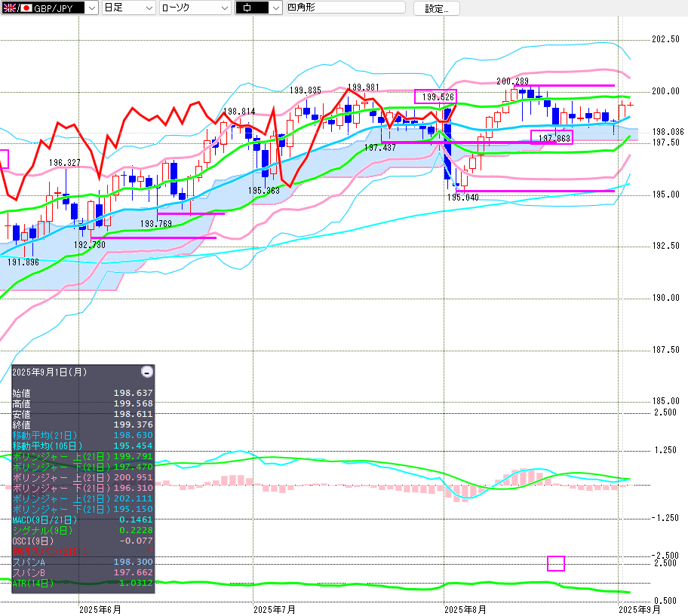688x616 pixels.
Task: Click the 2025年9月 time axis label
Action: (639, 610)
